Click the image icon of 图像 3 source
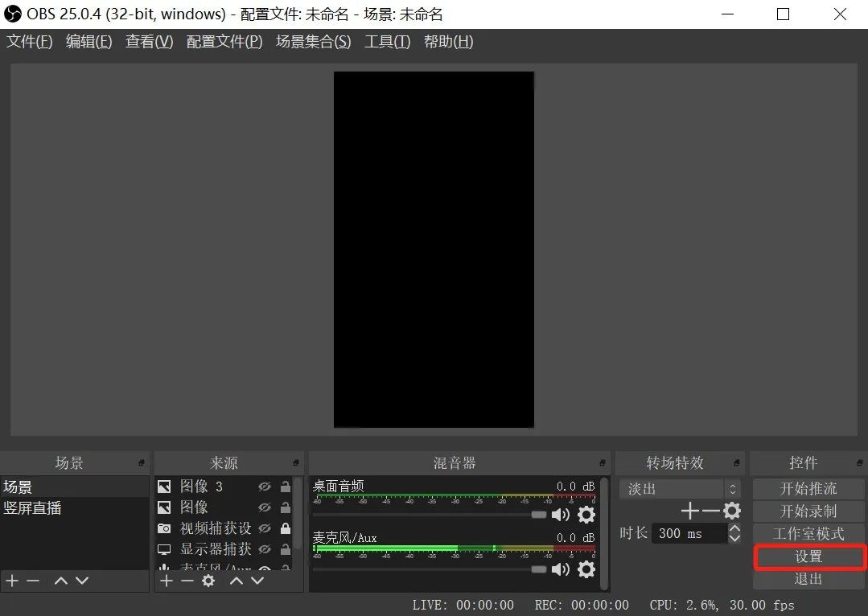 pos(164,487)
